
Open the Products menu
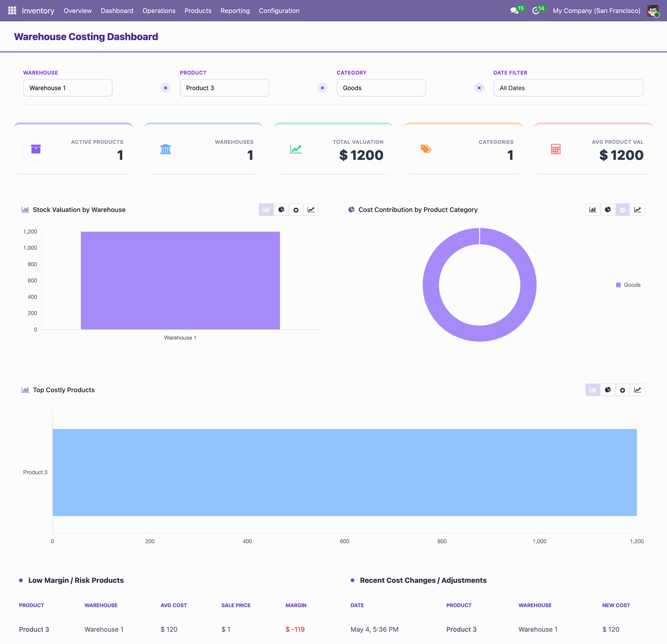(x=198, y=11)
